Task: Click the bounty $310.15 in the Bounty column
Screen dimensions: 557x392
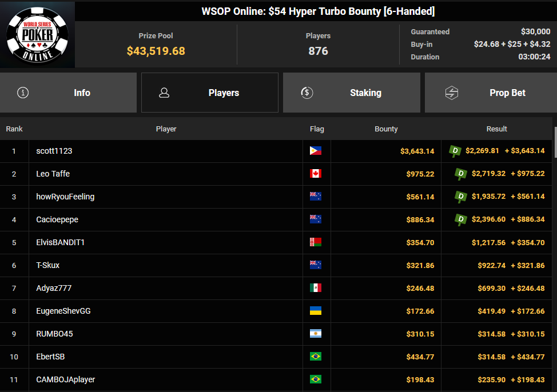Action: (420, 334)
